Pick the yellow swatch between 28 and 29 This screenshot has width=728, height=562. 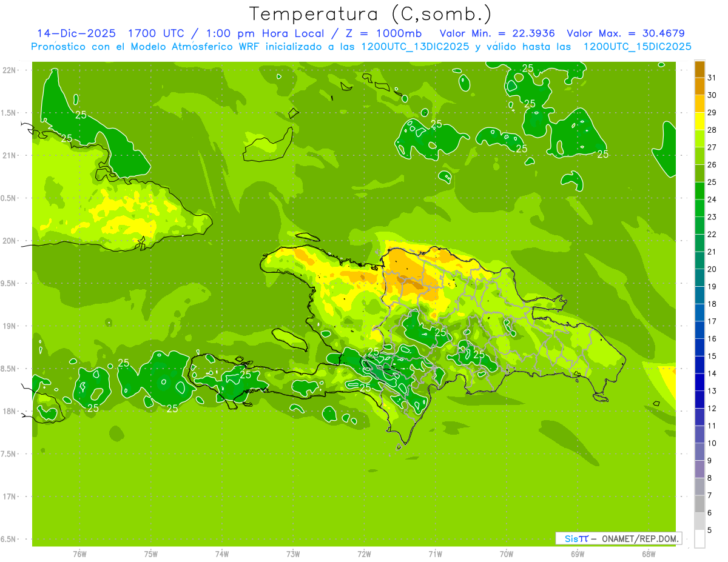click(699, 121)
